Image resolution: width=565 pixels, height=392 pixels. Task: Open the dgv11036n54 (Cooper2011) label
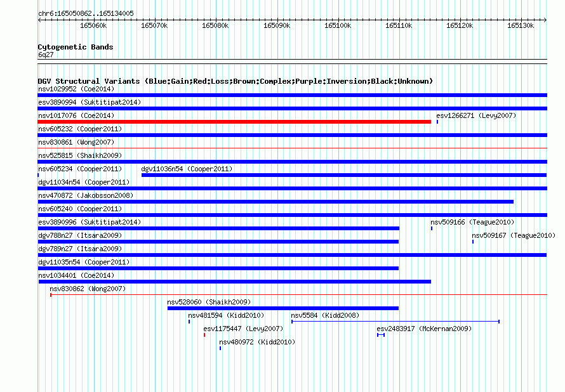[x=187, y=169]
